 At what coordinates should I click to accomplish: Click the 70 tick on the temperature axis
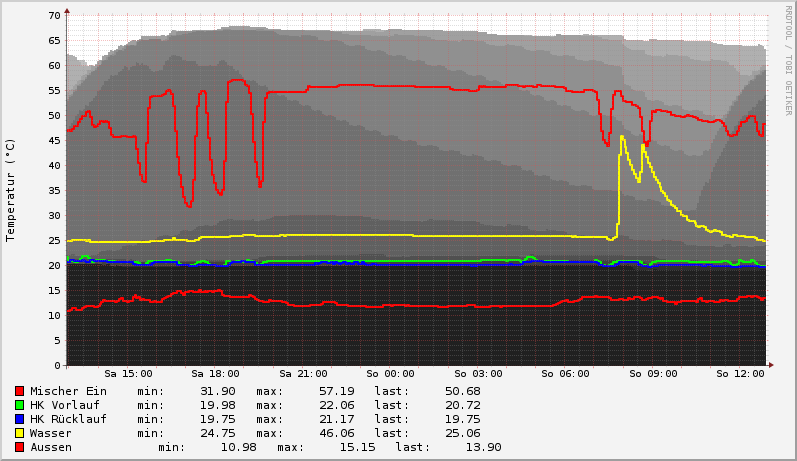pos(54,16)
